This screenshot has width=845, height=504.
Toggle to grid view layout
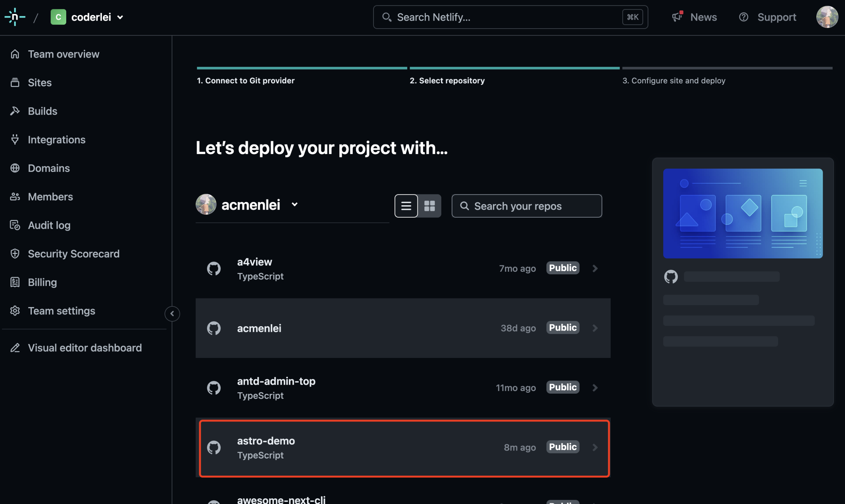[430, 205]
